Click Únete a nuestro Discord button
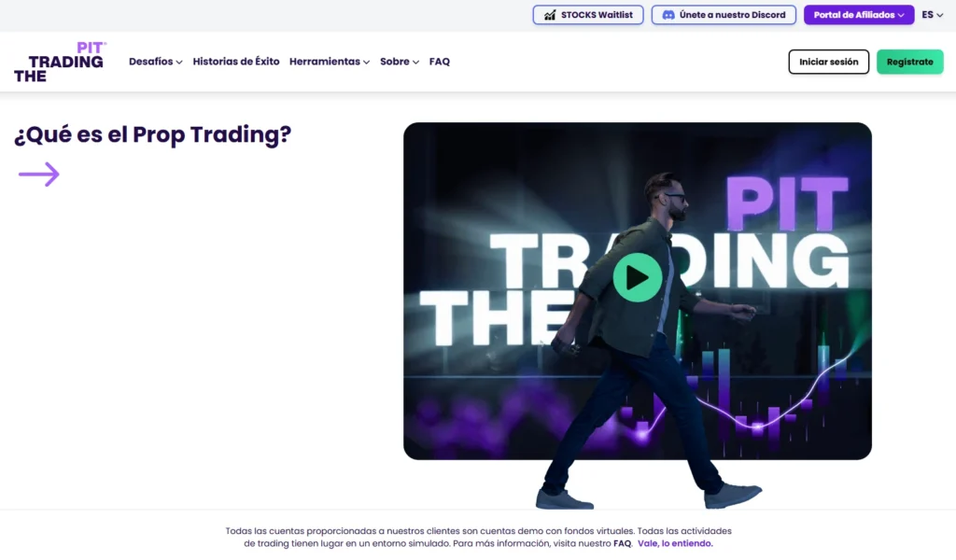The width and height of the screenshot is (956, 560). 724,15
